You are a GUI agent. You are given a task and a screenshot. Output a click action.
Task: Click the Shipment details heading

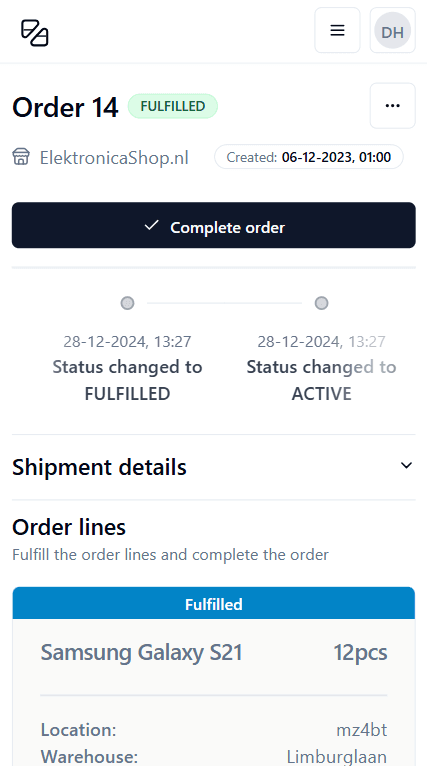(x=99, y=467)
